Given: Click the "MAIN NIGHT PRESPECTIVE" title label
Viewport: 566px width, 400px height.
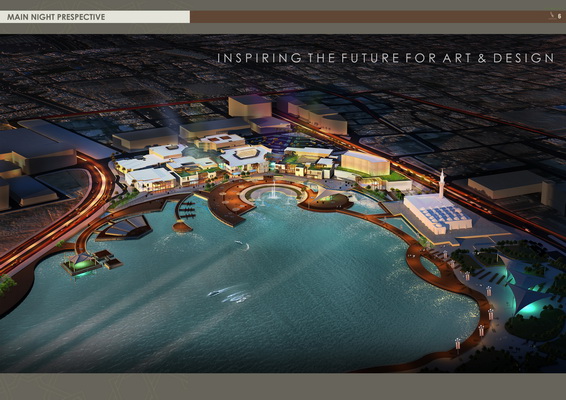Looking at the screenshot, I should tap(56, 17).
